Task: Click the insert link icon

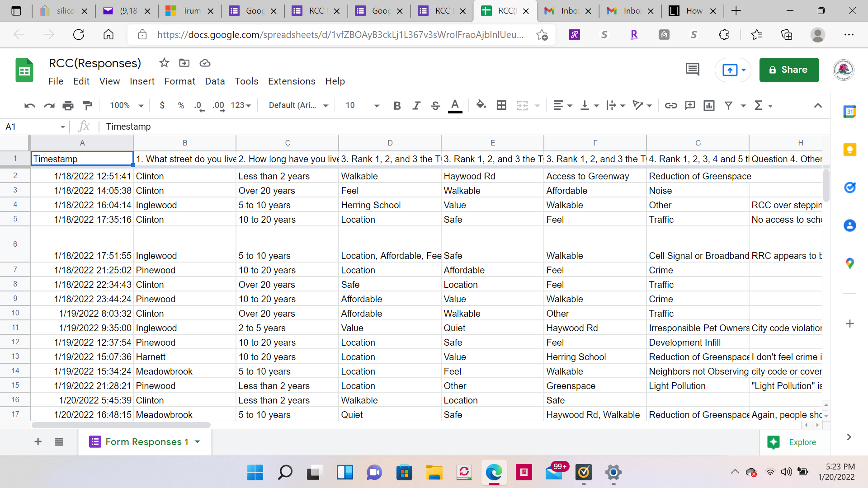Action: 670,105
